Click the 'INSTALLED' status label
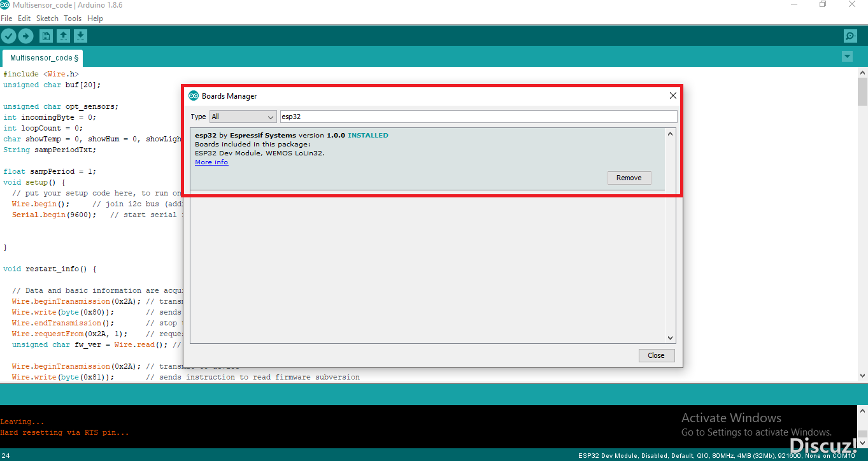The image size is (868, 461). point(368,135)
